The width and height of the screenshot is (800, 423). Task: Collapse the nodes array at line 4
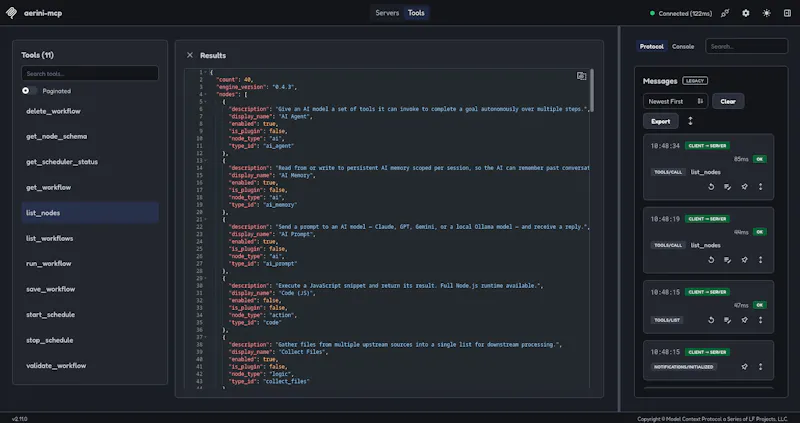pos(206,94)
